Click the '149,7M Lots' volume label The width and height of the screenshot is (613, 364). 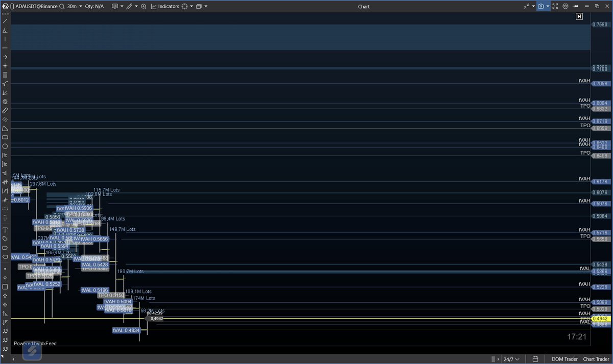[x=123, y=229]
